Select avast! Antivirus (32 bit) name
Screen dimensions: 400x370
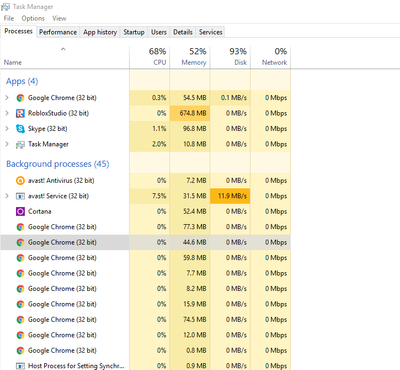tap(61, 181)
